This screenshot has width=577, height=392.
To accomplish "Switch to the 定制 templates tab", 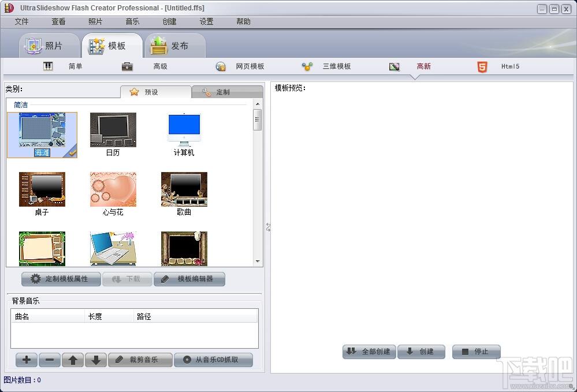I will pos(222,92).
